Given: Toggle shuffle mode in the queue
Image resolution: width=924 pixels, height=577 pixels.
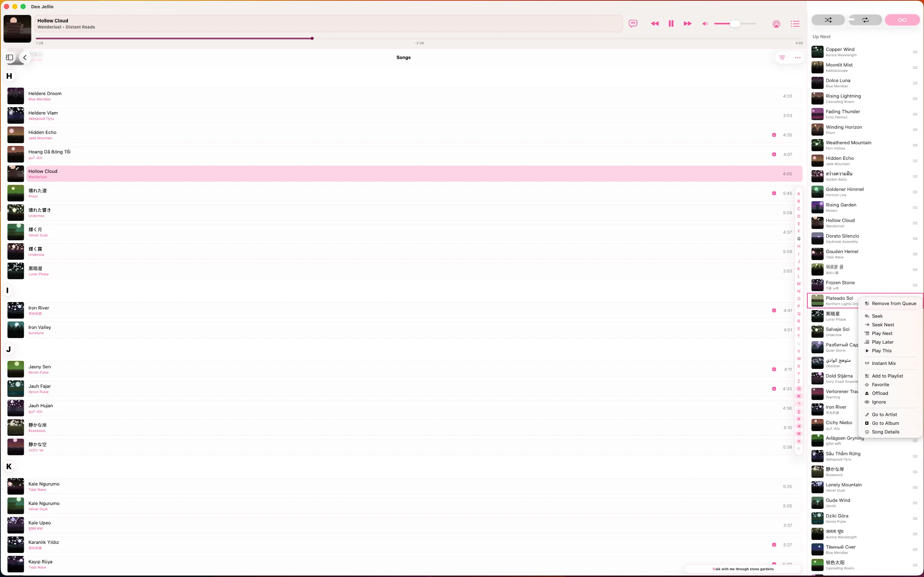Looking at the screenshot, I should click(x=828, y=20).
